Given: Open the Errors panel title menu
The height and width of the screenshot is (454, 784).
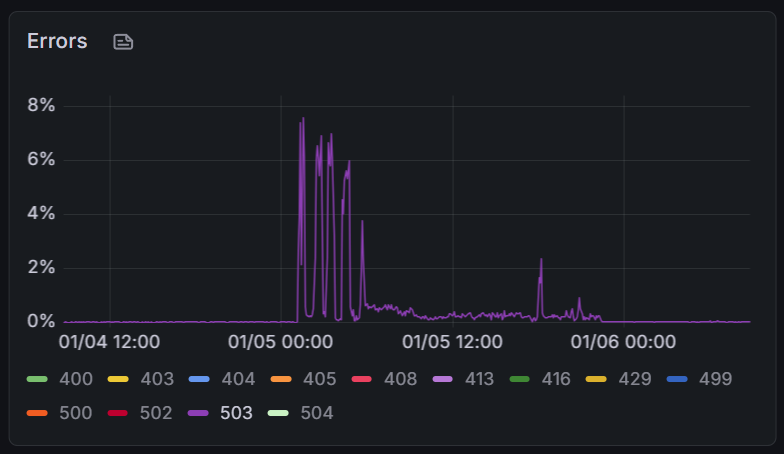Looking at the screenshot, I should coord(57,41).
